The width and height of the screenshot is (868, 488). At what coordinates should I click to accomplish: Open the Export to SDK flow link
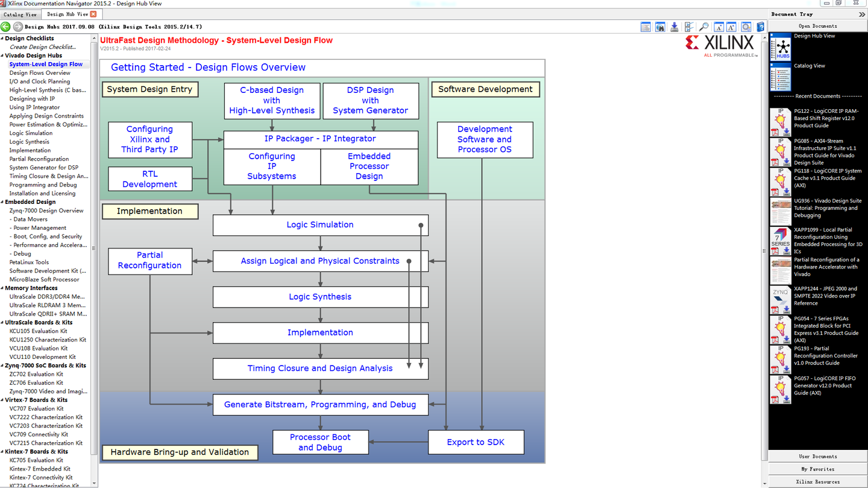click(x=476, y=442)
